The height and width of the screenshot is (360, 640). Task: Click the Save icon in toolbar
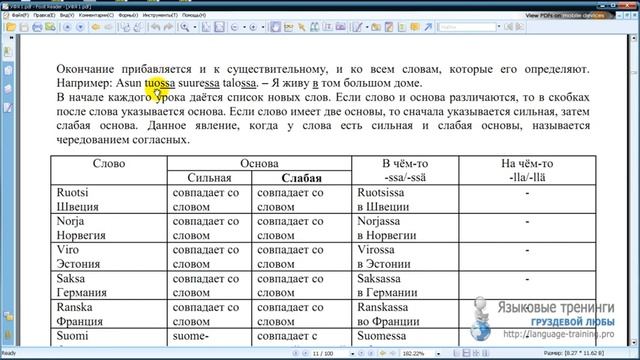tap(24, 27)
